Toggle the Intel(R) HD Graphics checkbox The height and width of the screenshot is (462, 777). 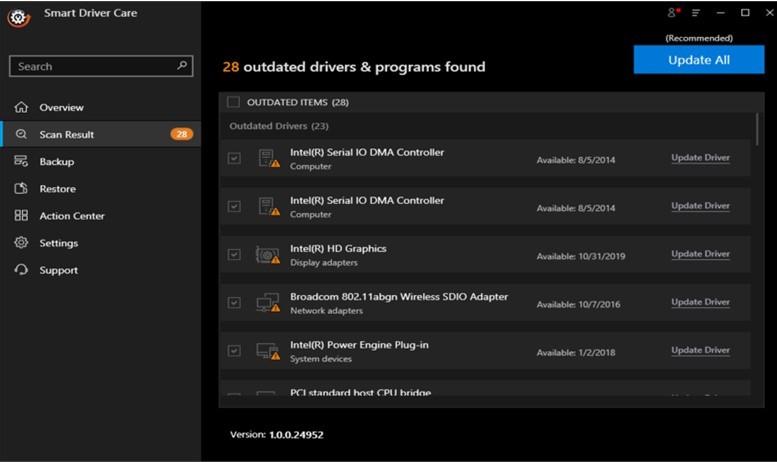click(x=234, y=255)
